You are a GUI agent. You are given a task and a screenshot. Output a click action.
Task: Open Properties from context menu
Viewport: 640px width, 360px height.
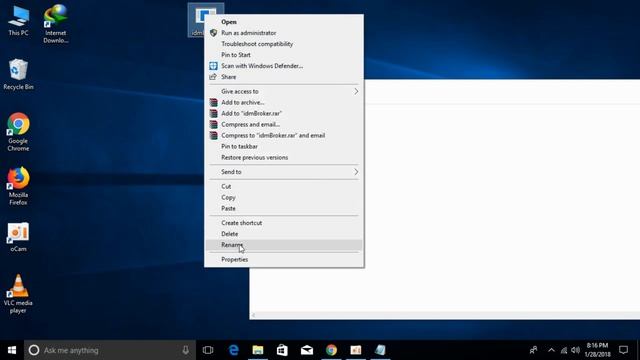[283, 260]
